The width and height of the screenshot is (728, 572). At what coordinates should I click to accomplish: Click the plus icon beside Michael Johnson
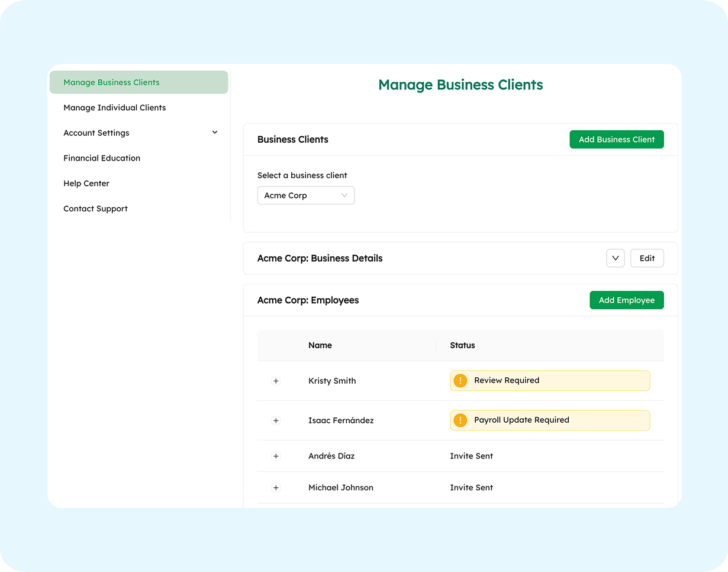coord(276,487)
